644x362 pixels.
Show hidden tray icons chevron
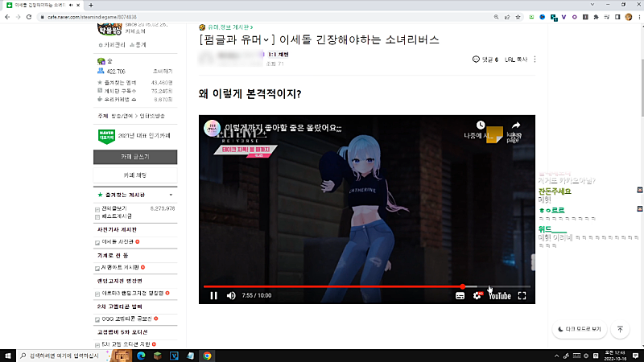point(556,356)
